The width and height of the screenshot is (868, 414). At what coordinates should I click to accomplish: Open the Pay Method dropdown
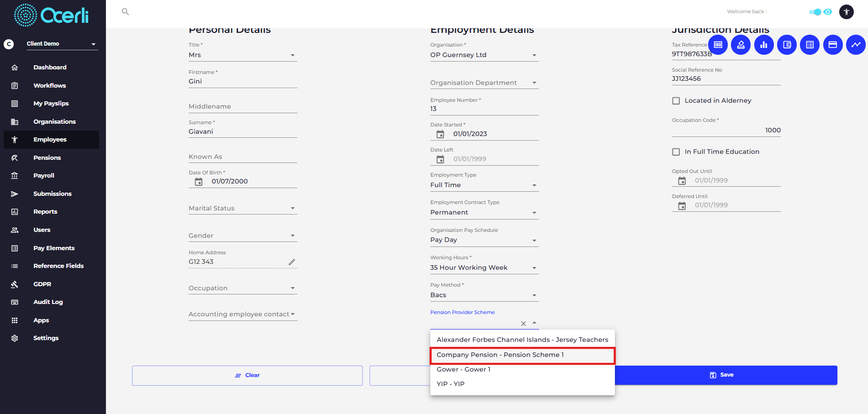click(x=484, y=295)
